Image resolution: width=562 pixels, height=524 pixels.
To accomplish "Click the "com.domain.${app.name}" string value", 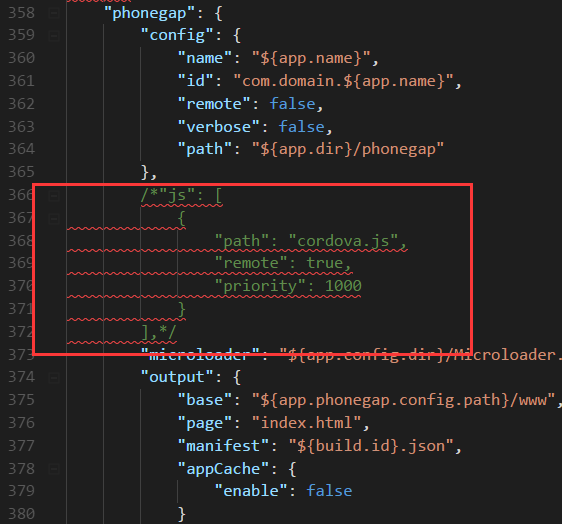I will click(343, 81).
